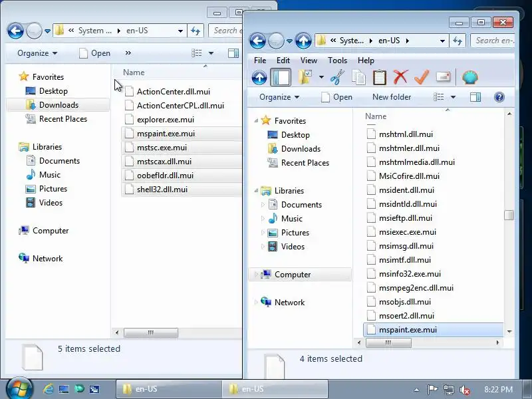Click the blue Help question mark icon

click(x=499, y=97)
